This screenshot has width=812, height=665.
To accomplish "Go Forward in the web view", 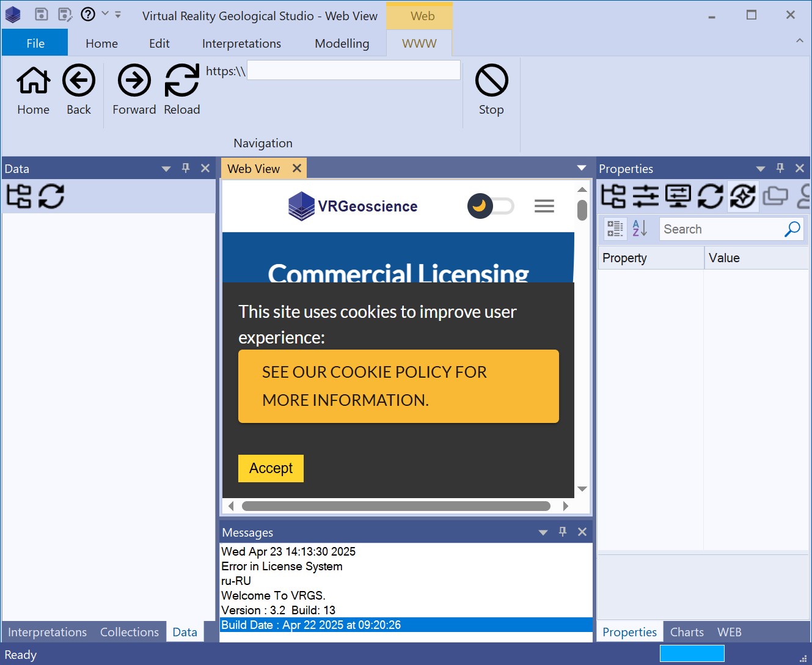I will point(134,89).
